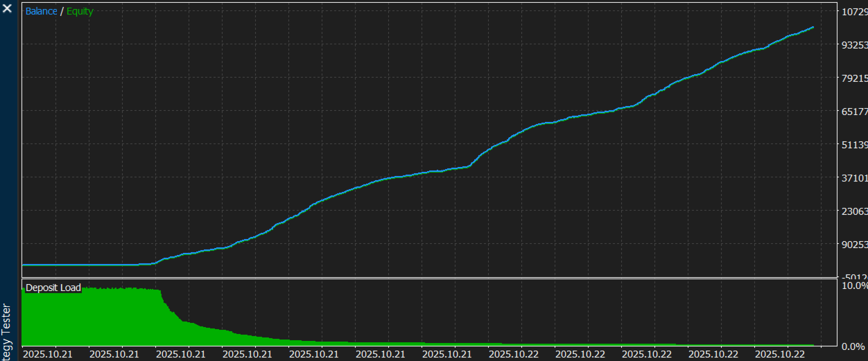Image resolution: width=868 pixels, height=361 pixels.
Task: Click the Equity legend label
Action: point(80,12)
